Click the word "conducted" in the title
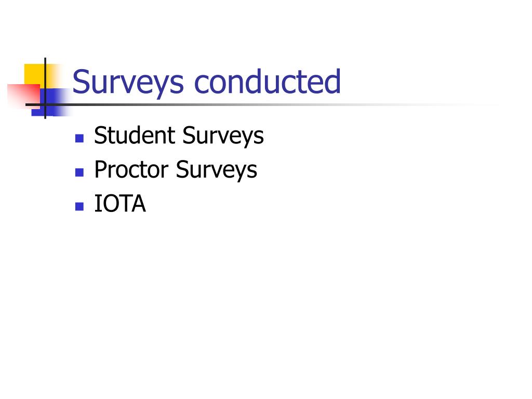This screenshot has height=399, width=532. (x=267, y=81)
